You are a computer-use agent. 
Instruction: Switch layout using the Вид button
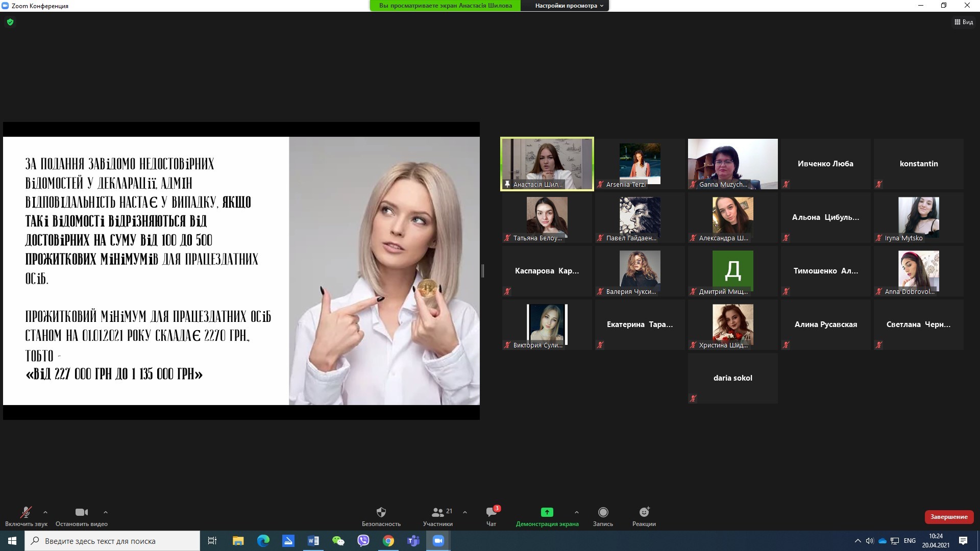[964, 22]
